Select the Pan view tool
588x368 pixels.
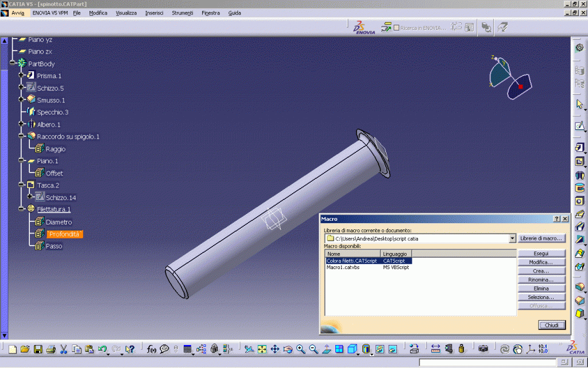click(274, 349)
